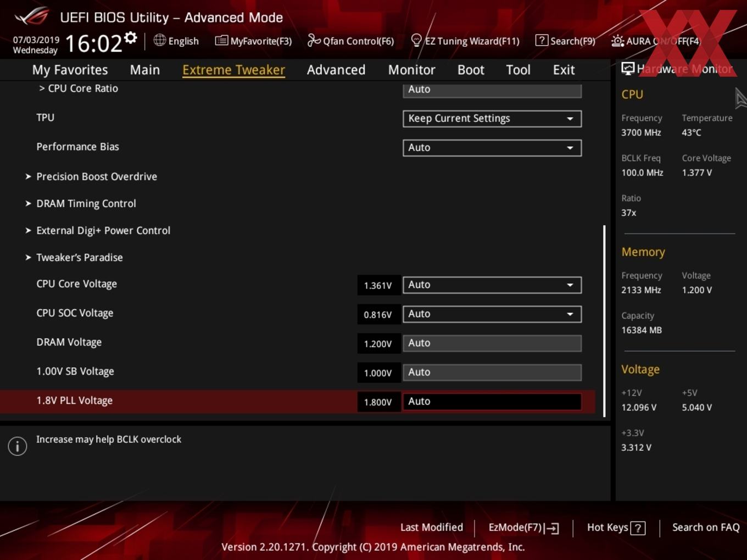Select the Extreme Tweaker tab
Viewport: 747px width, 560px height.
pos(233,70)
